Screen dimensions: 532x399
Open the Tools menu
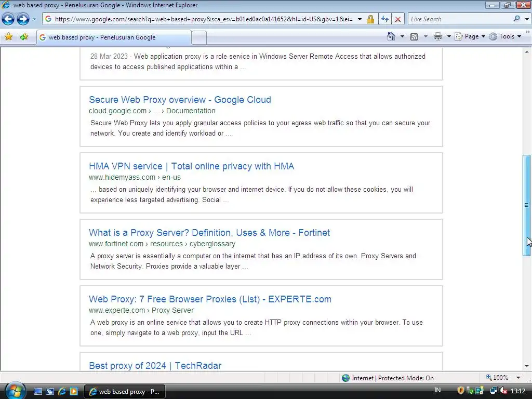(505, 36)
